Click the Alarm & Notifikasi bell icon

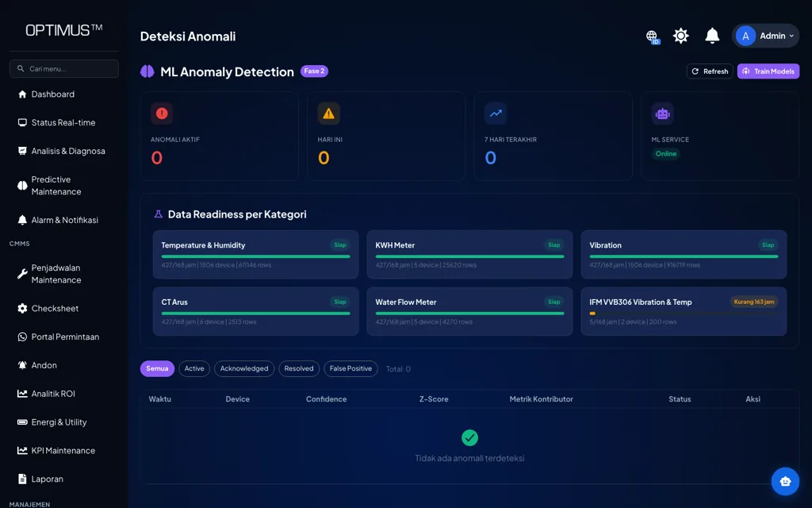(22, 220)
